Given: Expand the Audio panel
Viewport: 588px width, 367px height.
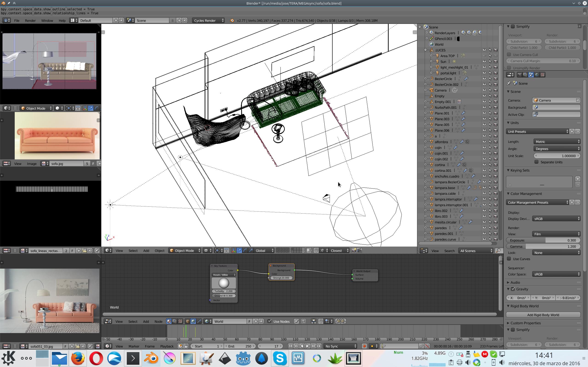Looking at the screenshot, I should coord(515,282).
